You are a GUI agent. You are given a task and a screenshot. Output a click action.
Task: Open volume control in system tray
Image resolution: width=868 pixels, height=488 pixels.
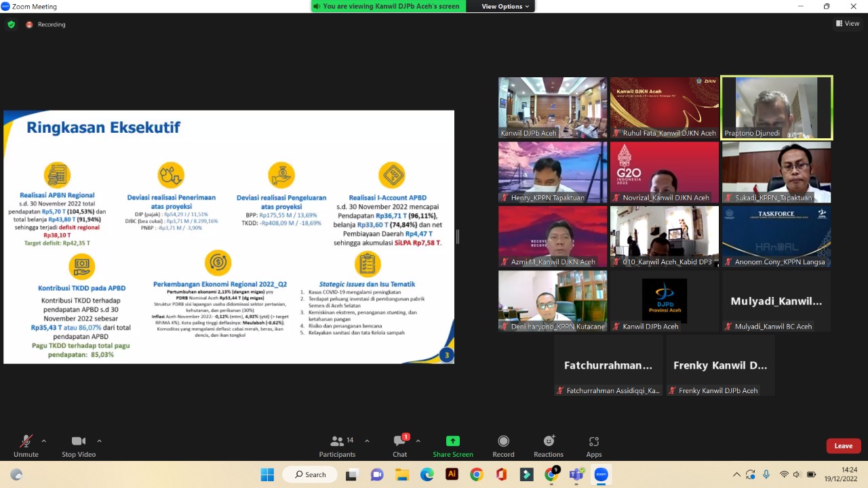797,474
